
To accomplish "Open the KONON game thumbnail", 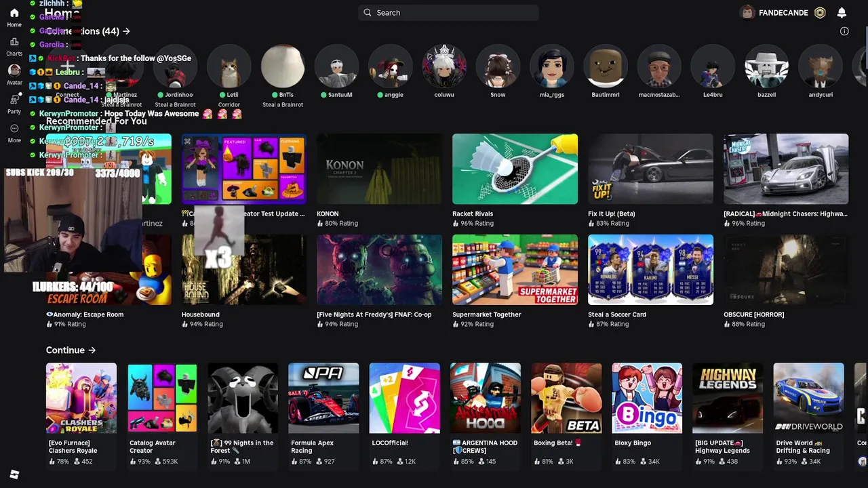I will coord(379,169).
